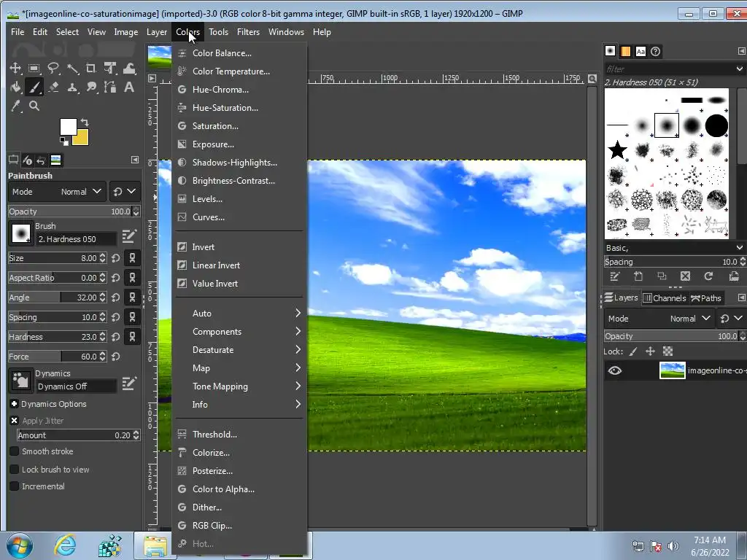The height and width of the screenshot is (560, 747).
Task: Switch to the Channels tab
Action: point(664,298)
